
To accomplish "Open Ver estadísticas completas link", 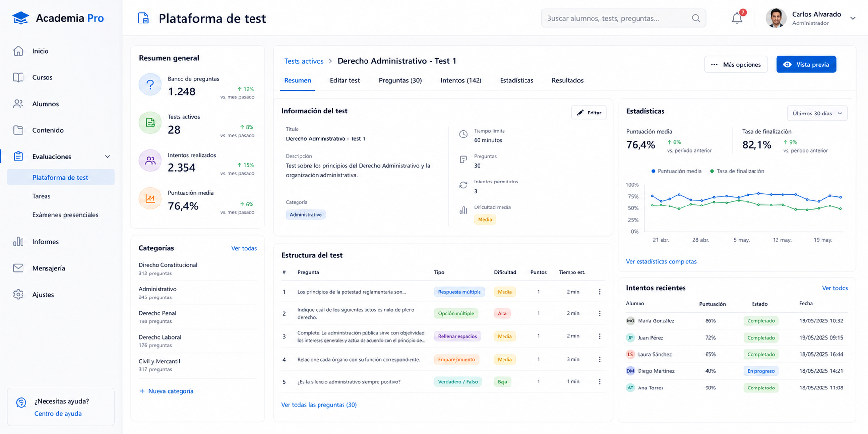I will [661, 262].
